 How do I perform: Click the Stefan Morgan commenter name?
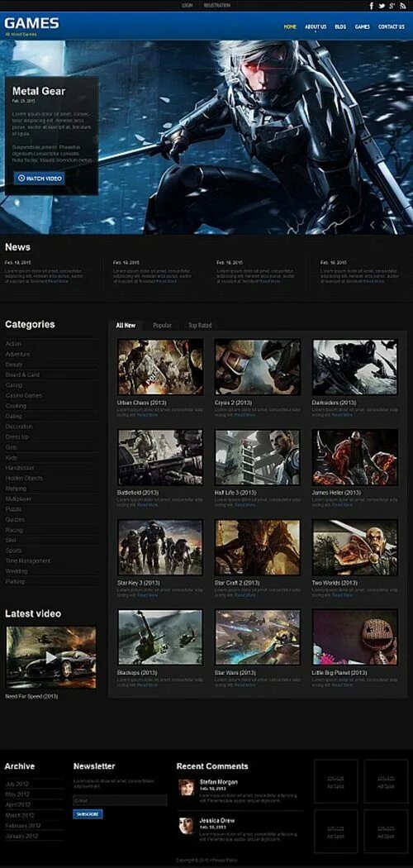[218, 782]
